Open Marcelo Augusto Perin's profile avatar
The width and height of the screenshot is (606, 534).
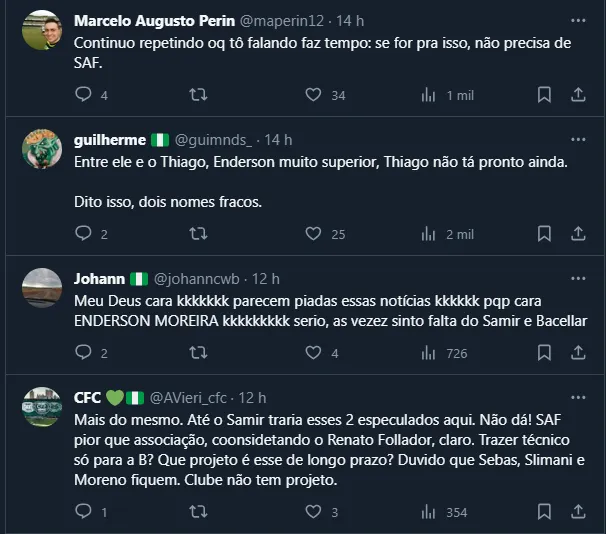tap(41, 31)
